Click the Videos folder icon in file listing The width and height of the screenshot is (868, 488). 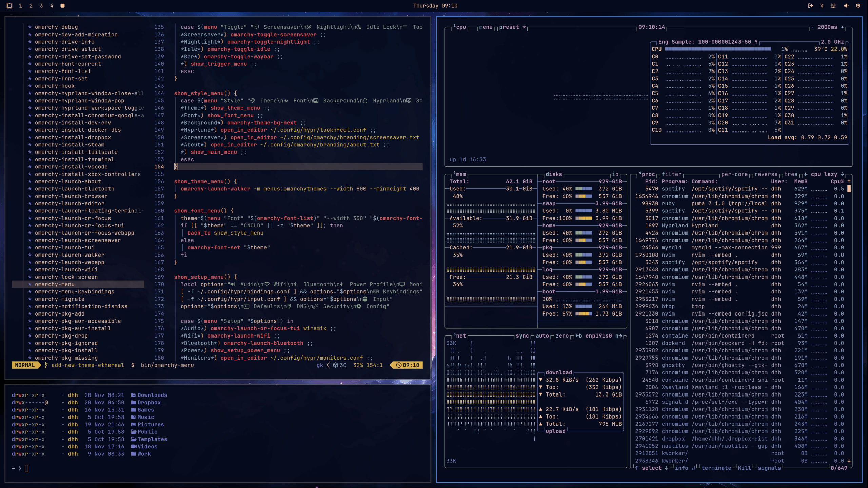pyautogui.click(x=133, y=447)
